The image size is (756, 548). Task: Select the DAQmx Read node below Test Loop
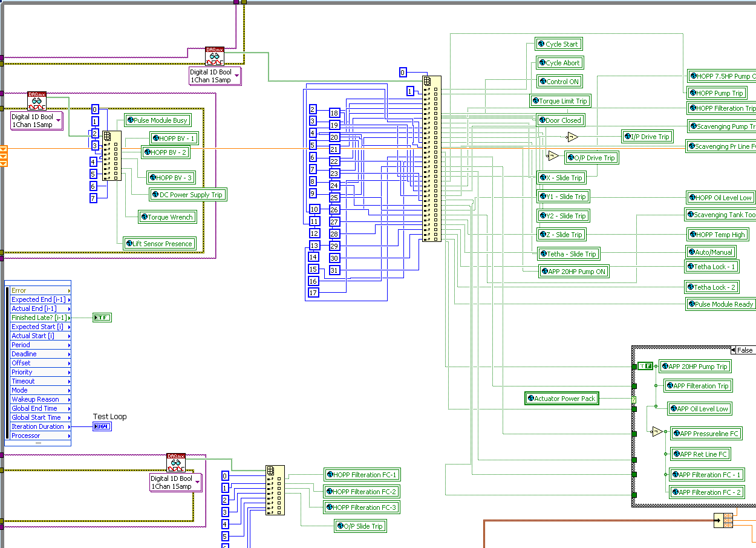[x=176, y=463]
